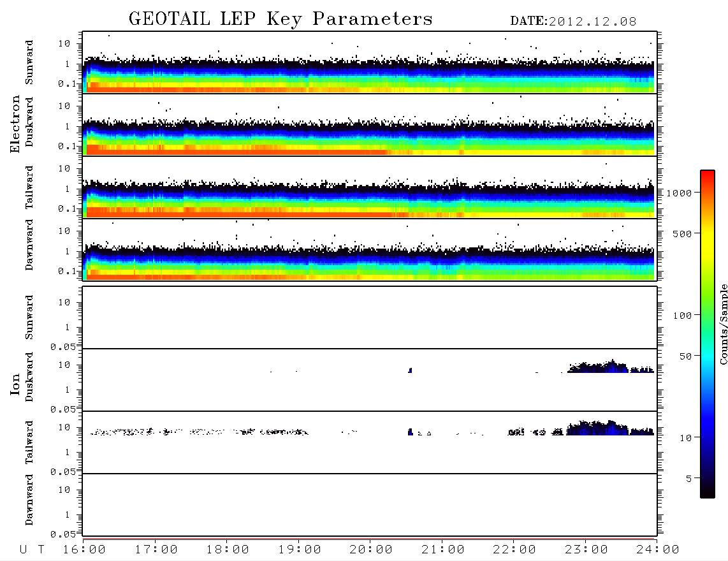The height and width of the screenshot is (561, 728).
Task: Click the "U T" time axis label
Action: click(32, 550)
